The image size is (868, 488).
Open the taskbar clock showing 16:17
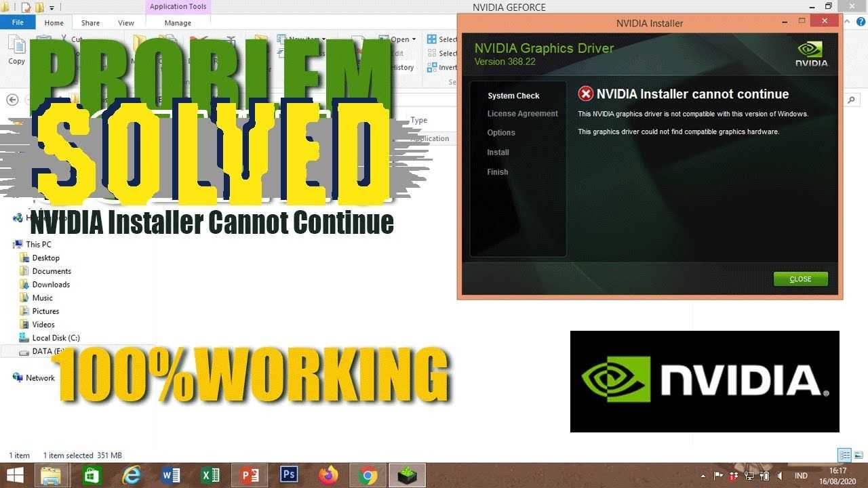point(838,476)
